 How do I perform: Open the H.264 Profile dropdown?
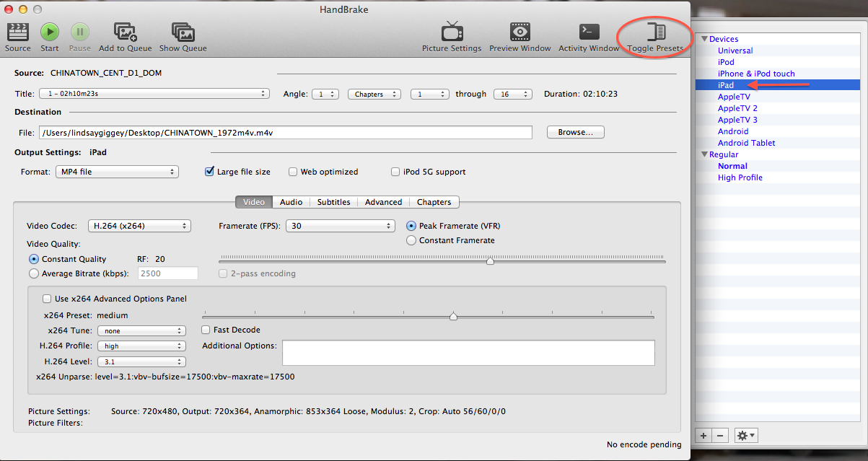(x=141, y=346)
